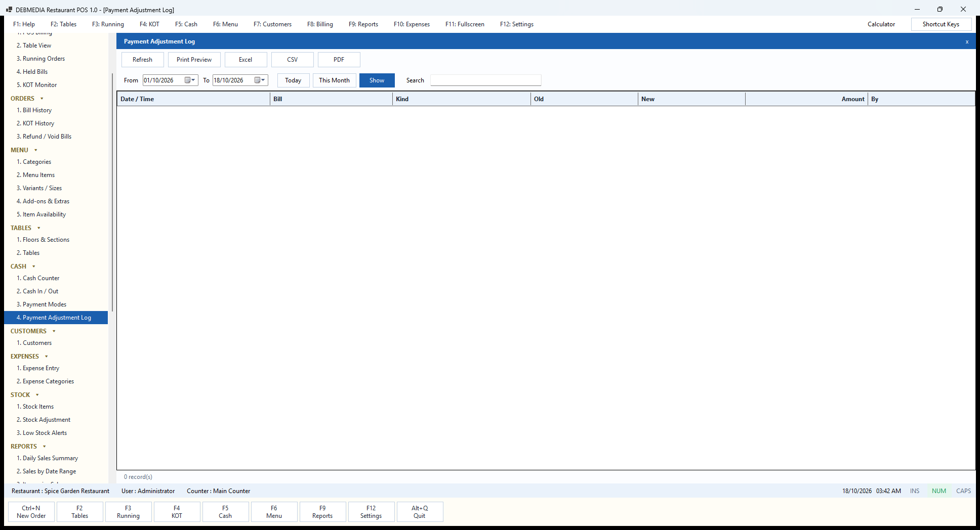The image size is (980, 530).
Task: Collapse the TABLES sidebar section
Action: coord(38,228)
